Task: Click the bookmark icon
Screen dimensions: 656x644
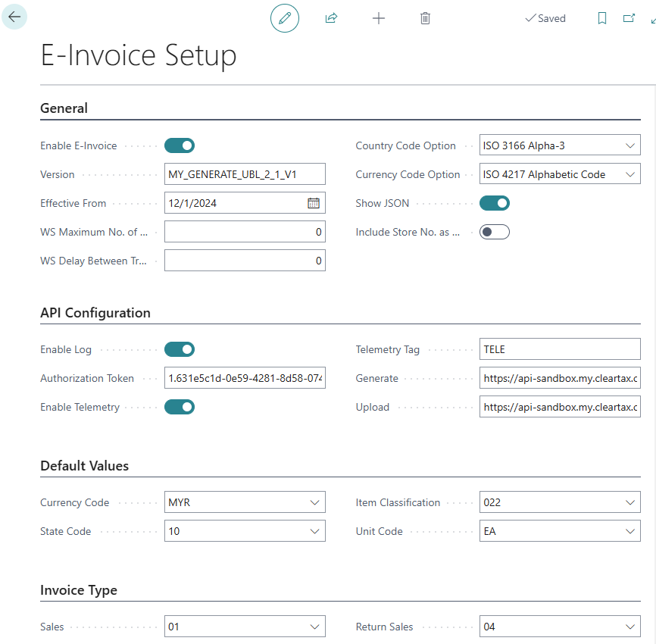Action: coord(602,18)
